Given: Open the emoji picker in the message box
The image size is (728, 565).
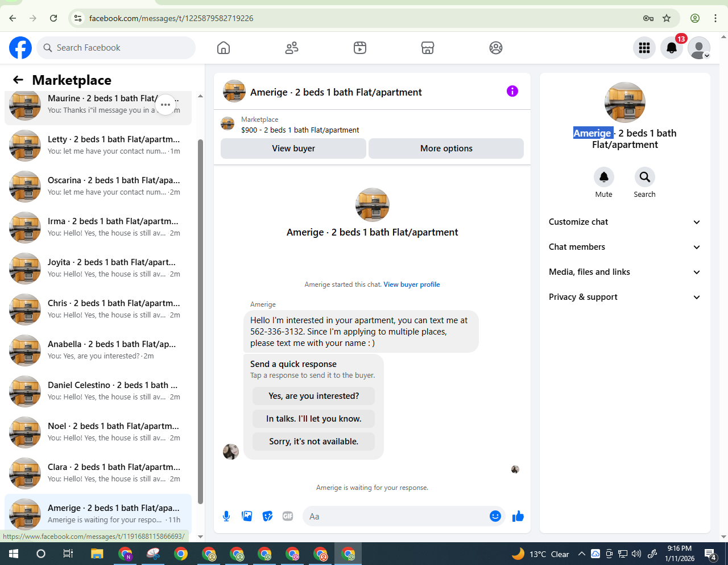Looking at the screenshot, I should click(495, 516).
